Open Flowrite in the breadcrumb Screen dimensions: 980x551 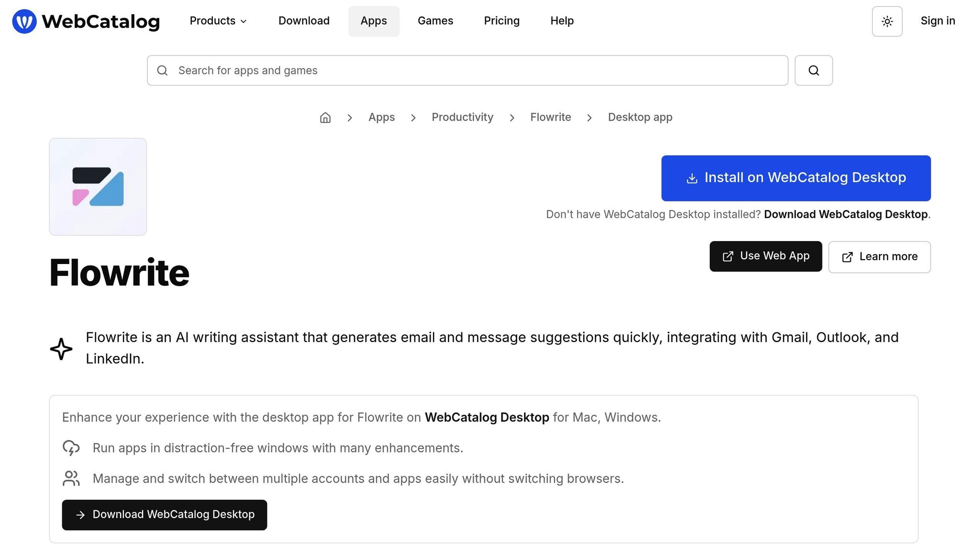[550, 117]
